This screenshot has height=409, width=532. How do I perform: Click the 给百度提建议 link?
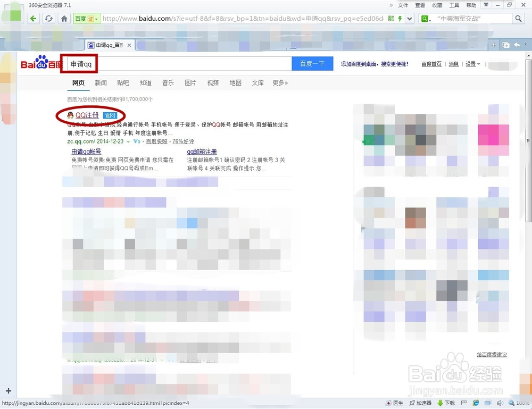pos(492,354)
